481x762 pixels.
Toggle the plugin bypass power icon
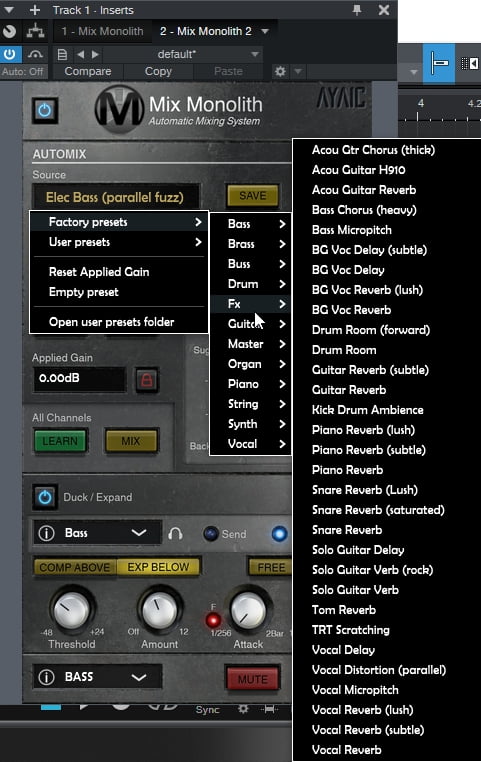point(10,54)
